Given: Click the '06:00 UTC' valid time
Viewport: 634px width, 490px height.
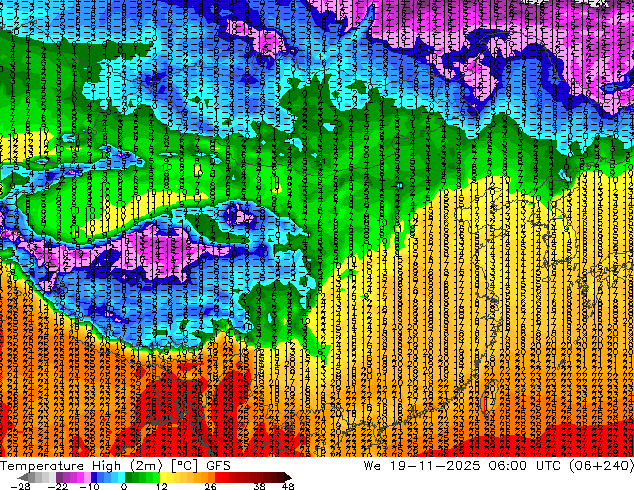Looking at the screenshot, I should tap(525, 466).
